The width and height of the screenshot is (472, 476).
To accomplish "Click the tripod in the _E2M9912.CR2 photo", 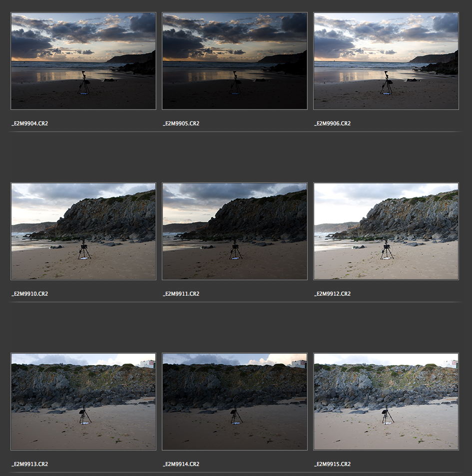I will [x=386, y=250].
